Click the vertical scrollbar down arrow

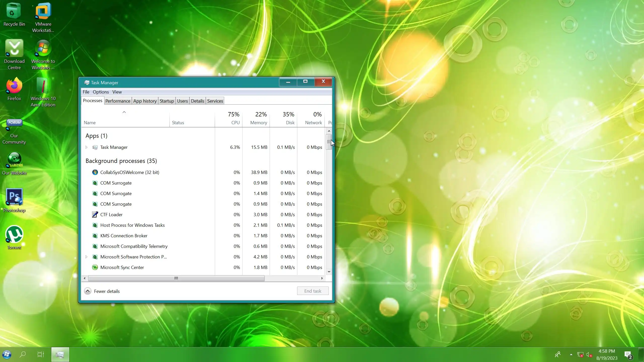coord(329,272)
